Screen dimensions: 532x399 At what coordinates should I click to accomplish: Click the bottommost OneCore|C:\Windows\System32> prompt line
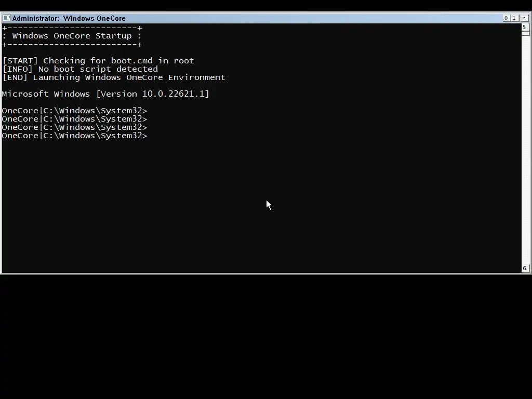click(75, 136)
